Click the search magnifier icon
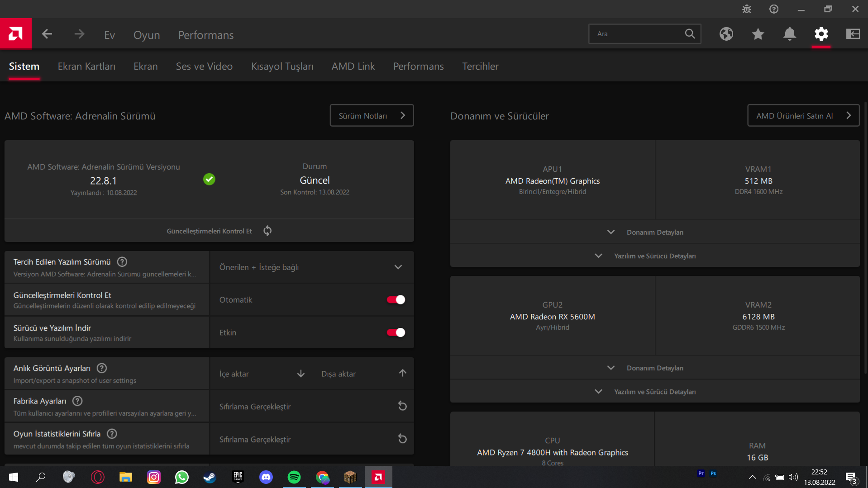This screenshot has height=488, width=868. coord(690,34)
